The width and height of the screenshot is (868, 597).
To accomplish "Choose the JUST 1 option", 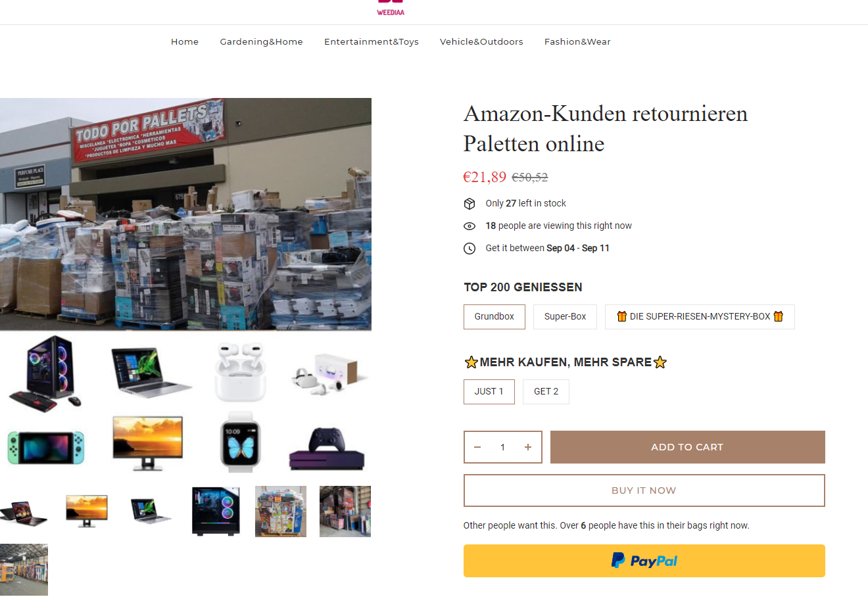I will (x=489, y=392).
